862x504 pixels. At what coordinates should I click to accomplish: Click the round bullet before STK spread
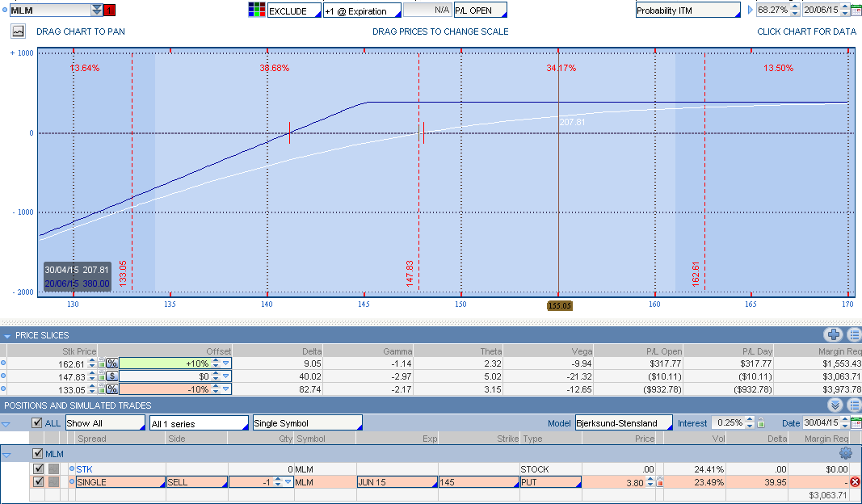coord(71,468)
